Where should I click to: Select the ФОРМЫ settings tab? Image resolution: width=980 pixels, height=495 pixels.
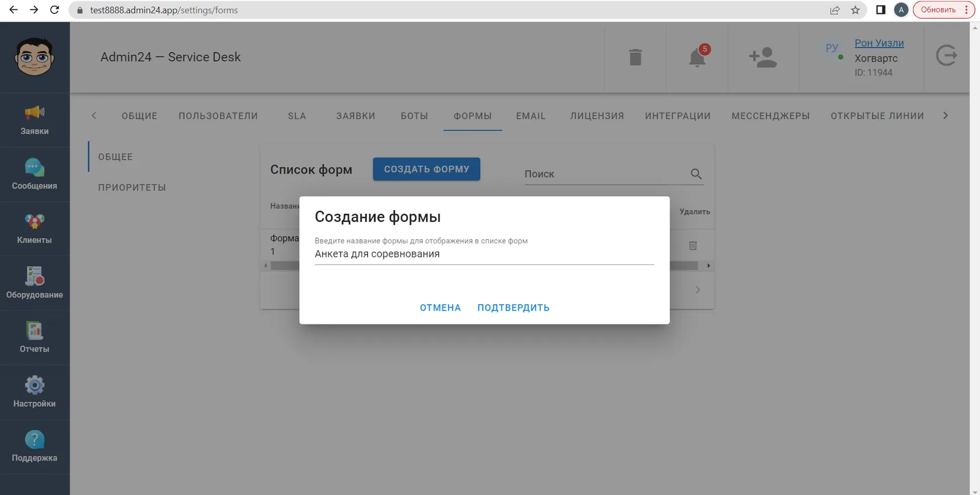coord(473,116)
